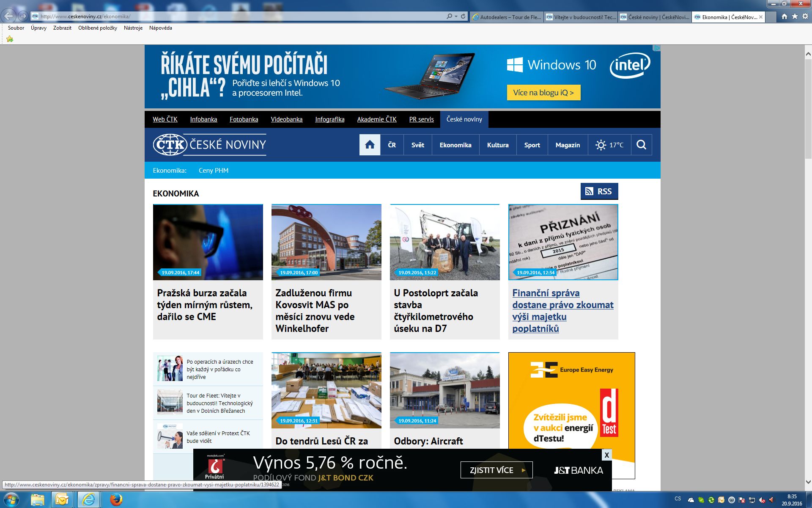Screen dimensions: 812x508
Task: Open the PR servis link
Action: (421, 119)
